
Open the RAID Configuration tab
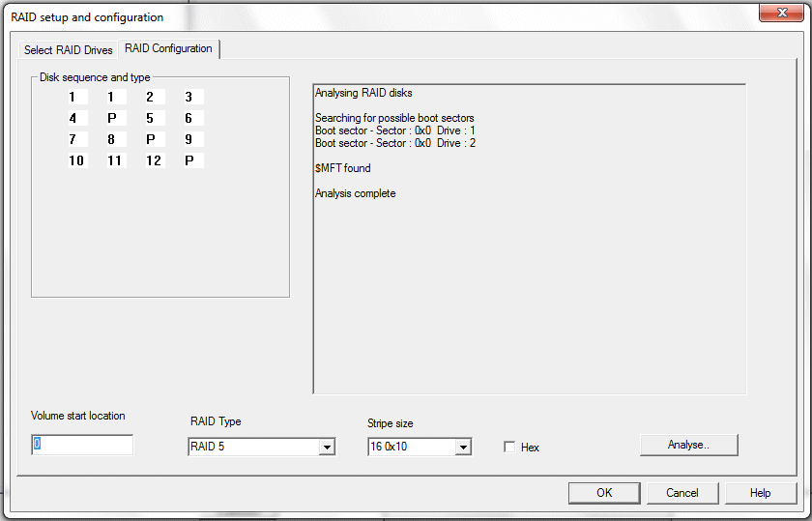click(168, 49)
